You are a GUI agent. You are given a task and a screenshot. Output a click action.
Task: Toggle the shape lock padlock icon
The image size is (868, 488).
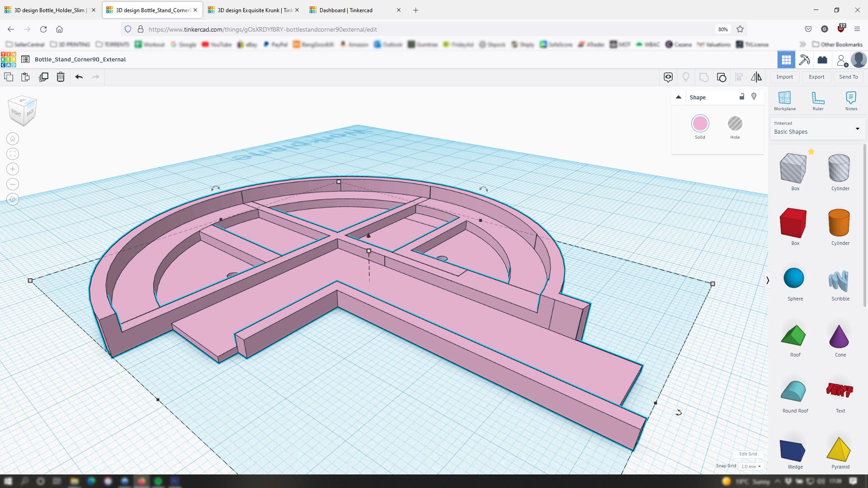(x=742, y=97)
